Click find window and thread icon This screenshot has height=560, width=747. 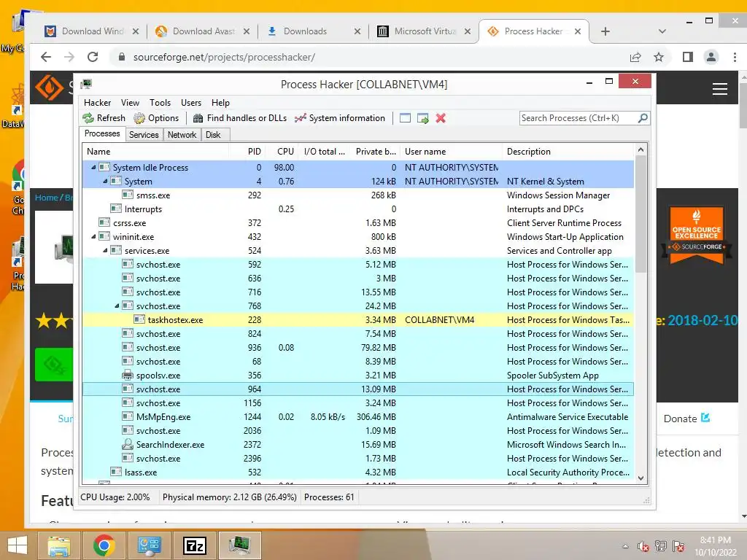click(x=422, y=118)
